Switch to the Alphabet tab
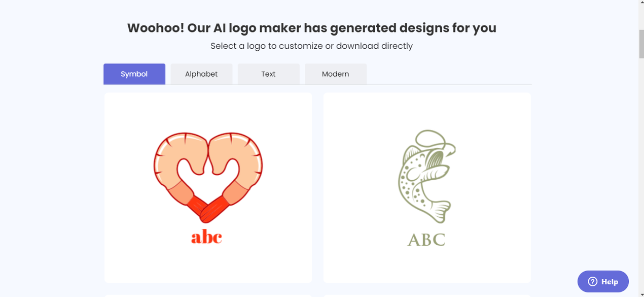644x297 pixels. [x=201, y=74]
